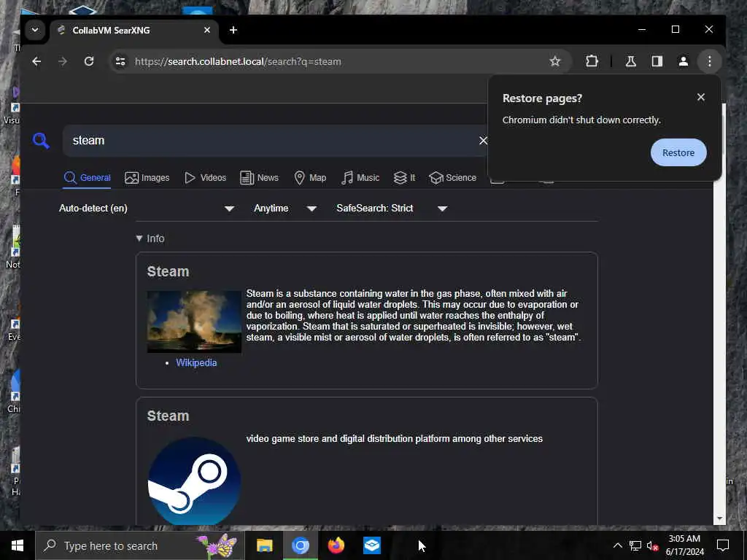The width and height of the screenshot is (747, 560).
Task: Launch Firefox from the taskbar
Action: tap(336, 545)
